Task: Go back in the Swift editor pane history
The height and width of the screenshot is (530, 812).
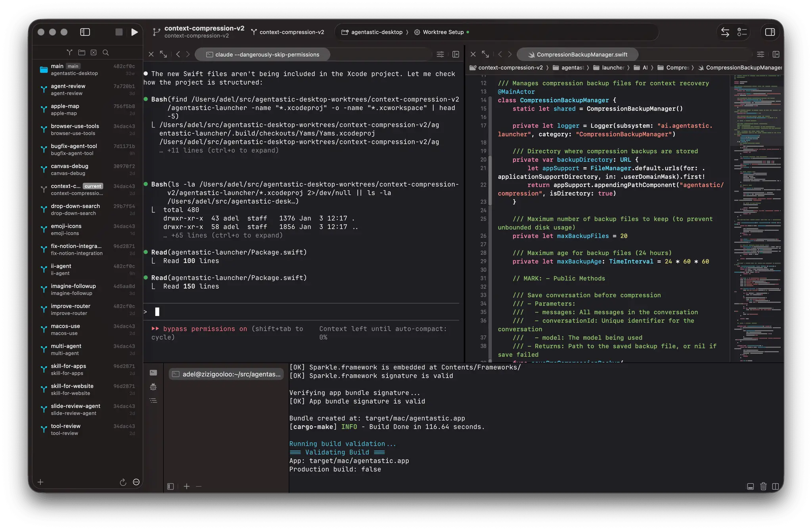Action: tap(500, 54)
